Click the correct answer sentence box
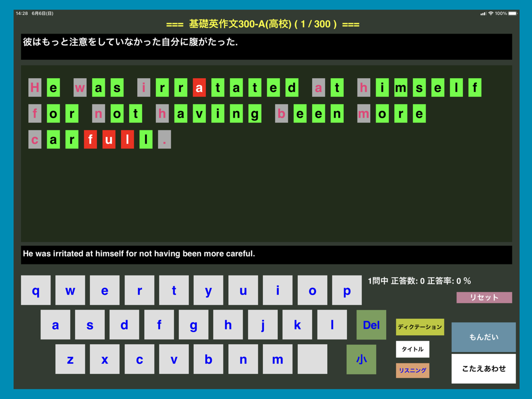Image resolution: width=532 pixels, height=399 pixels. 267,255
